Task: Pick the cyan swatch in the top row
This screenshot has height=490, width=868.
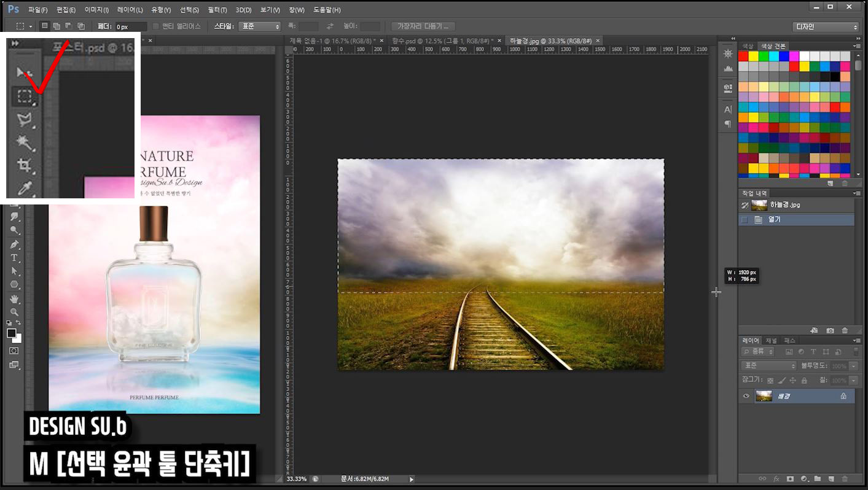Action: point(773,56)
